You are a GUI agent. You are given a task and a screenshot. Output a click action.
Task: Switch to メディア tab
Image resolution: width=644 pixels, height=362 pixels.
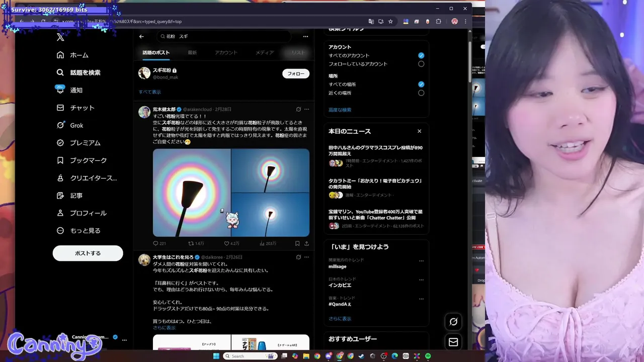(265, 52)
